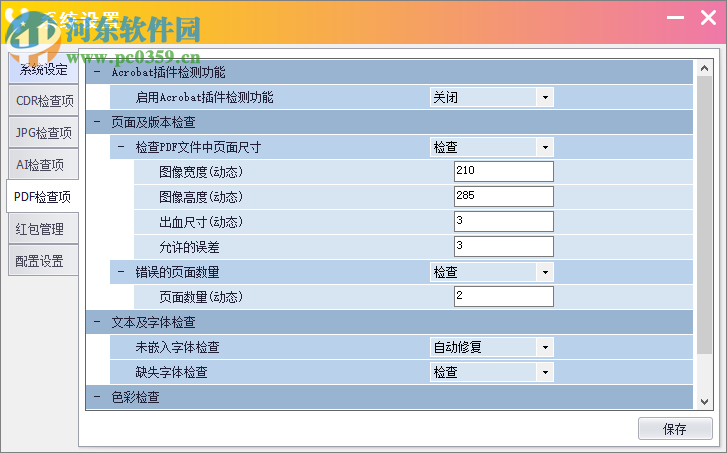The width and height of the screenshot is (727, 453).
Task: Collapse the 文本及字体检查 section
Action: 97,322
